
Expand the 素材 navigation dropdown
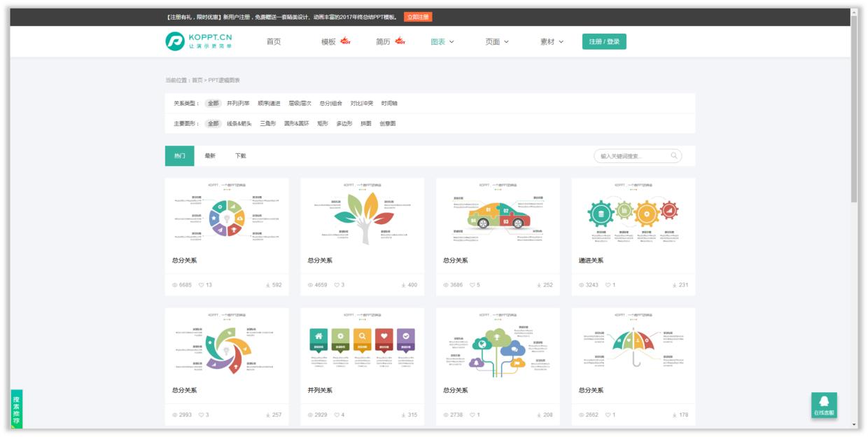pyautogui.click(x=552, y=41)
